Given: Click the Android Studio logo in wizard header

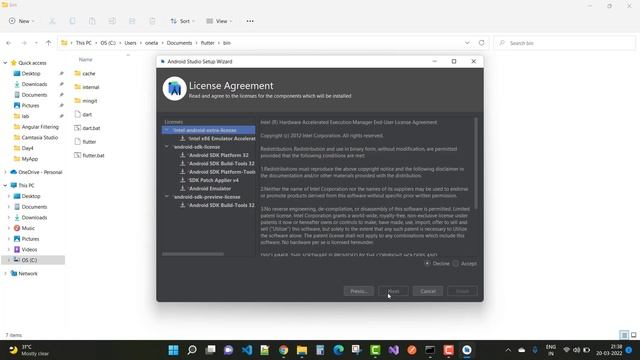Looking at the screenshot, I should click(175, 89).
